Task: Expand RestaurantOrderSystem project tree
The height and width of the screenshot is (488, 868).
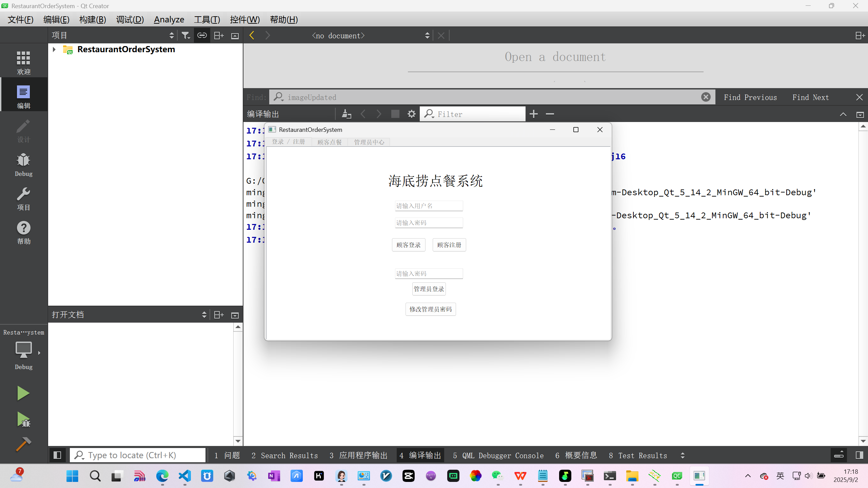Action: pos(54,49)
